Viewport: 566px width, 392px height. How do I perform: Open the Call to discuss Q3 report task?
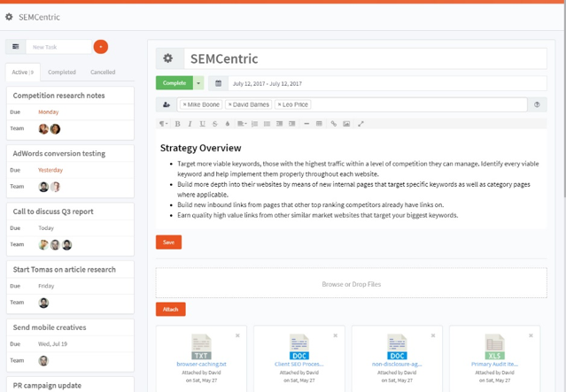(53, 211)
